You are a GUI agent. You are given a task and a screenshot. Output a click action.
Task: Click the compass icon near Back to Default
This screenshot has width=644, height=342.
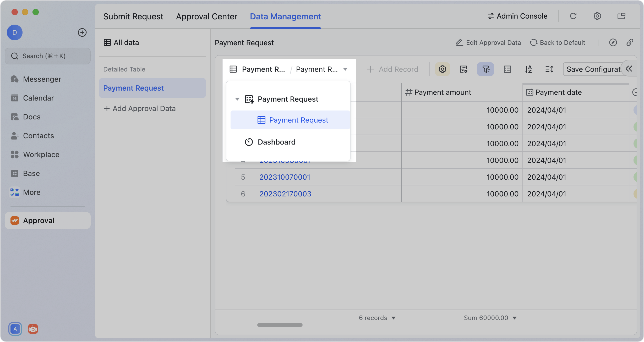[613, 42]
